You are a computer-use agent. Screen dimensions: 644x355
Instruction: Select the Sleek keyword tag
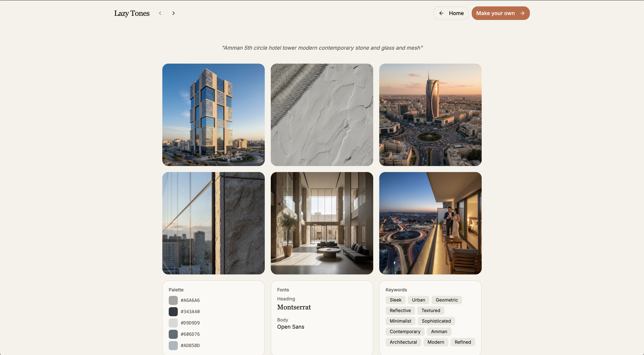click(x=395, y=300)
